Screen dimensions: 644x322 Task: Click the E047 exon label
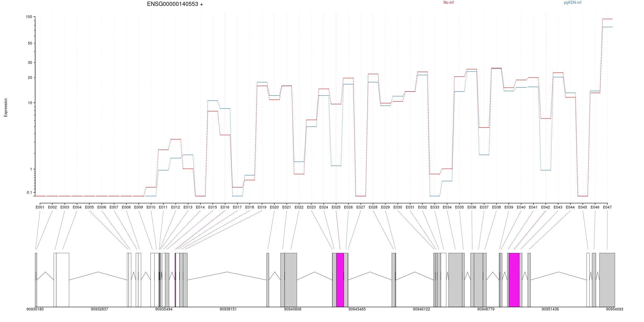point(607,207)
